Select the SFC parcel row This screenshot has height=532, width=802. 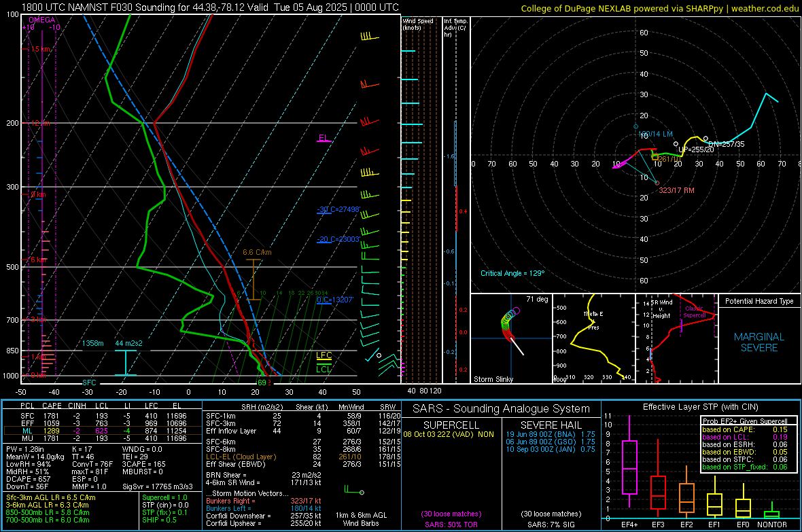click(x=103, y=416)
